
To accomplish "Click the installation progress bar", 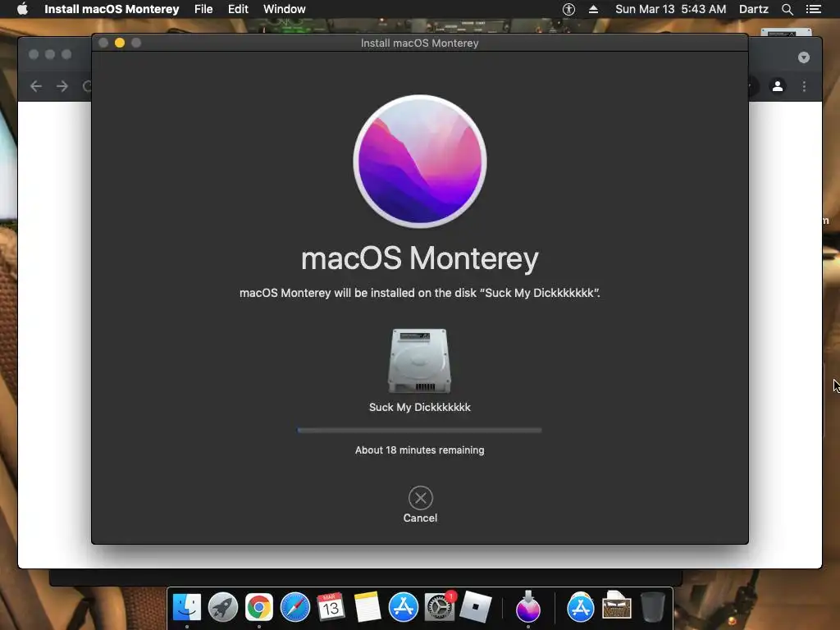I will [x=419, y=430].
